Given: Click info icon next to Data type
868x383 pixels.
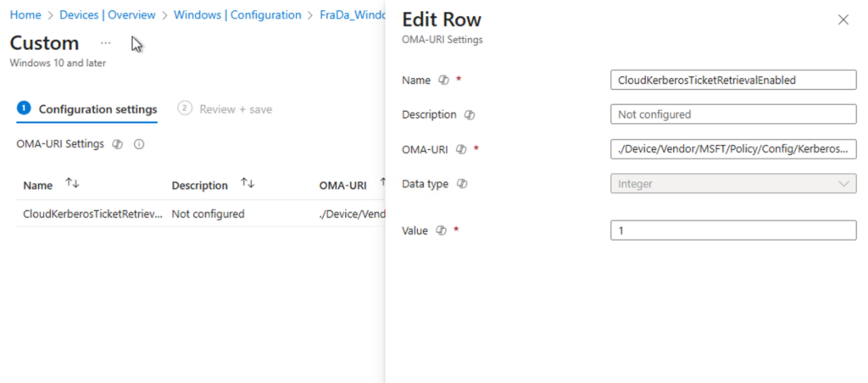Looking at the screenshot, I should point(461,184).
